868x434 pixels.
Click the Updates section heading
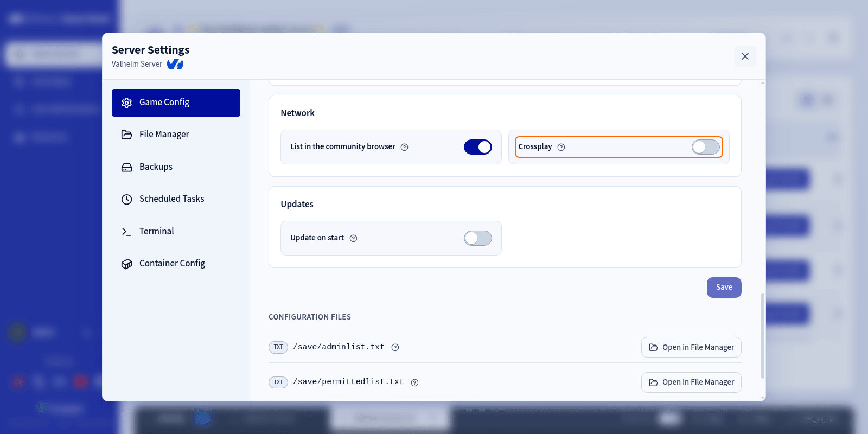[x=297, y=204]
